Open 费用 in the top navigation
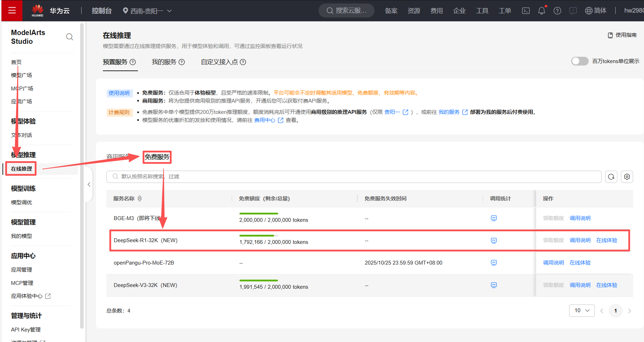The image size is (644, 342). click(437, 11)
